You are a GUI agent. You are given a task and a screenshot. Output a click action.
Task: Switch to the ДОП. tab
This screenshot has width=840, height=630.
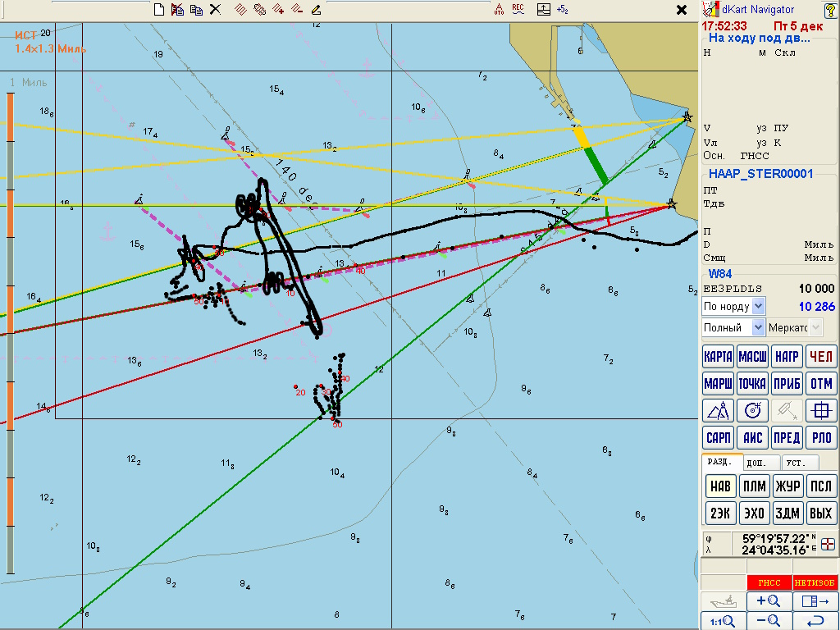pos(762,463)
